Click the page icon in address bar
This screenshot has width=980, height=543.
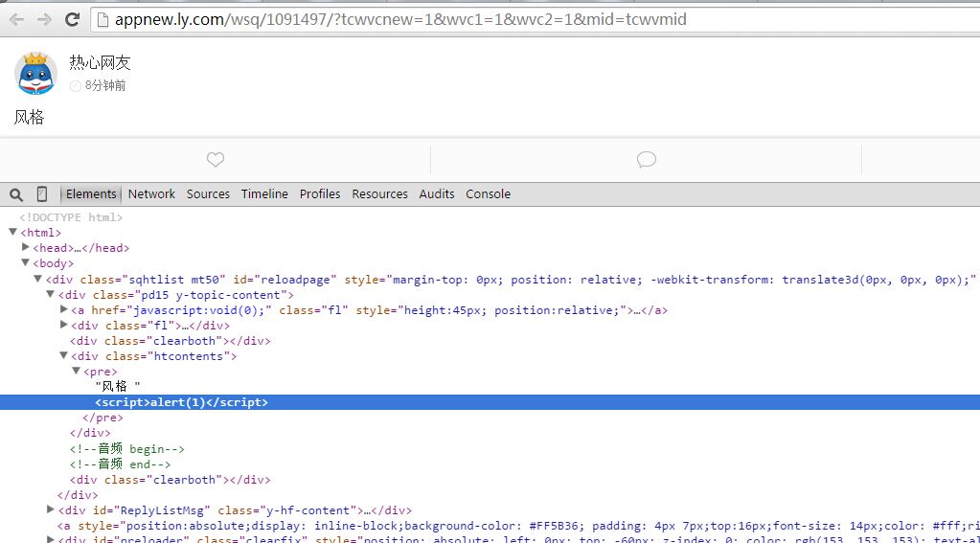click(x=102, y=19)
